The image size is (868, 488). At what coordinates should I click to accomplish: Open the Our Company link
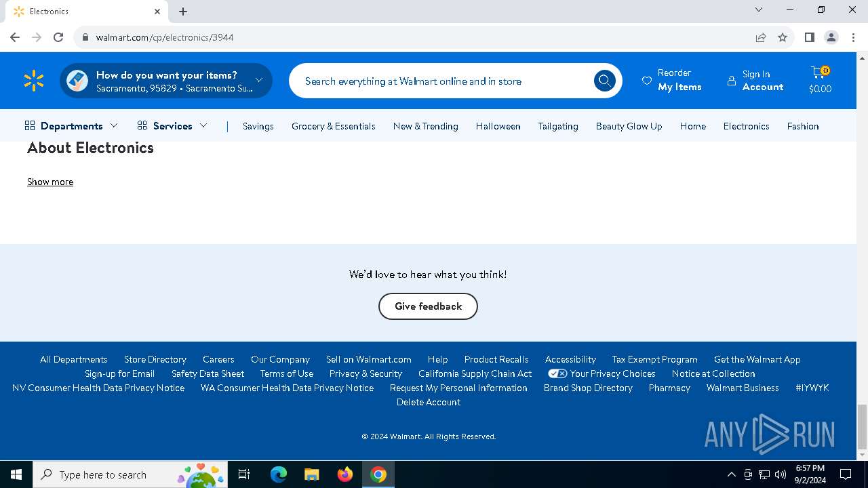click(280, 359)
